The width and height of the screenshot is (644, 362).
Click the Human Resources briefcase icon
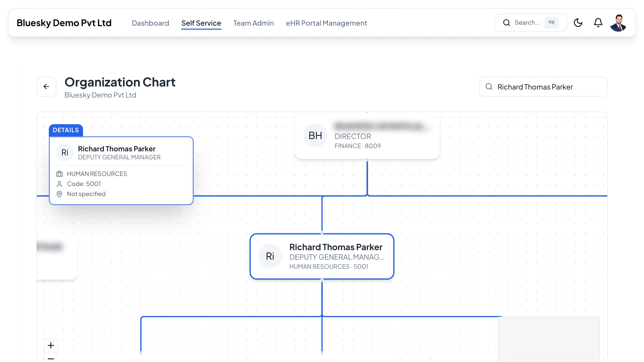coord(59,174)
